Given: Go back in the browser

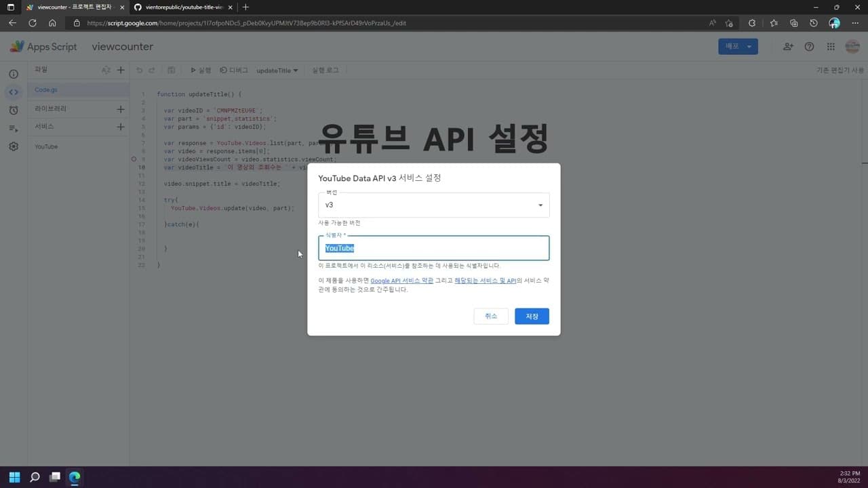Looking at the screenshot, I should (x=12, y=23).
